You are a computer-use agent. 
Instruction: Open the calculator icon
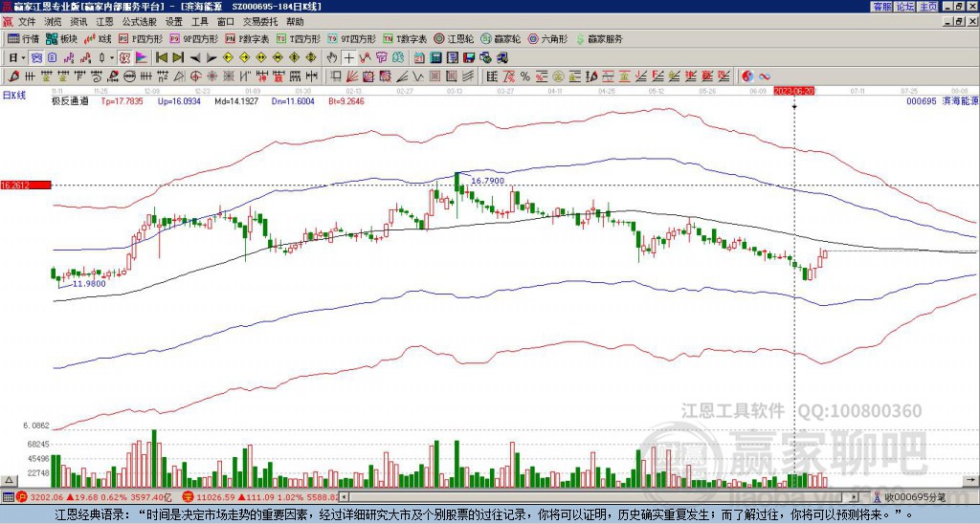435,58
